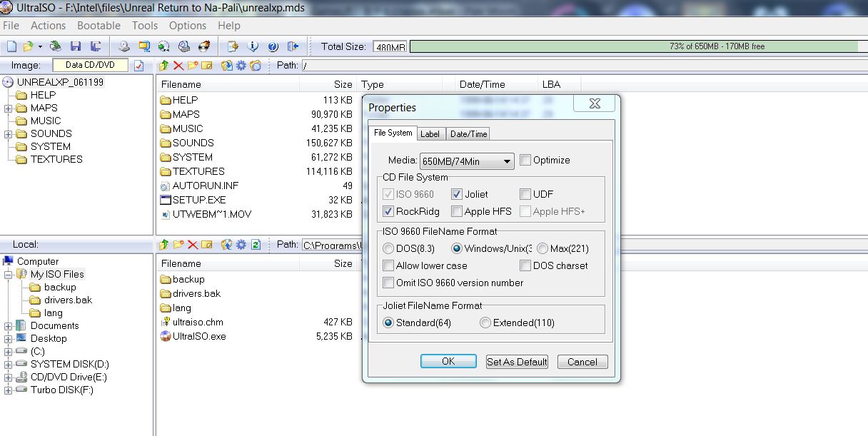Click the red X delete icon in Local pane toolbar
The image size is (868, 436).
(x=193, y=245)
